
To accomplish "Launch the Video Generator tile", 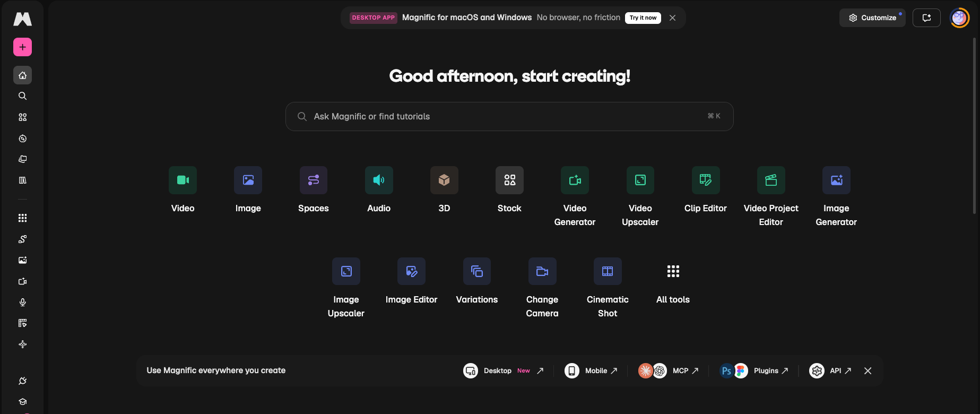I will (575, 197).
